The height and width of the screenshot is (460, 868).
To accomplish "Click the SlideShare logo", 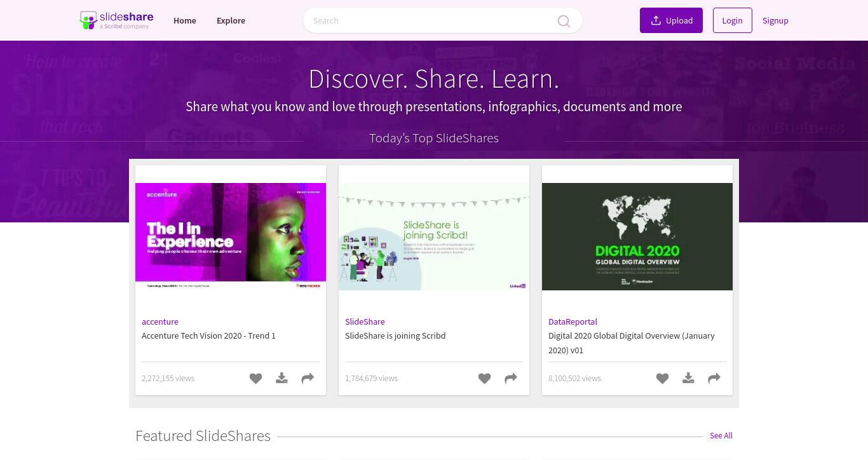I will (x=116, y=20).
